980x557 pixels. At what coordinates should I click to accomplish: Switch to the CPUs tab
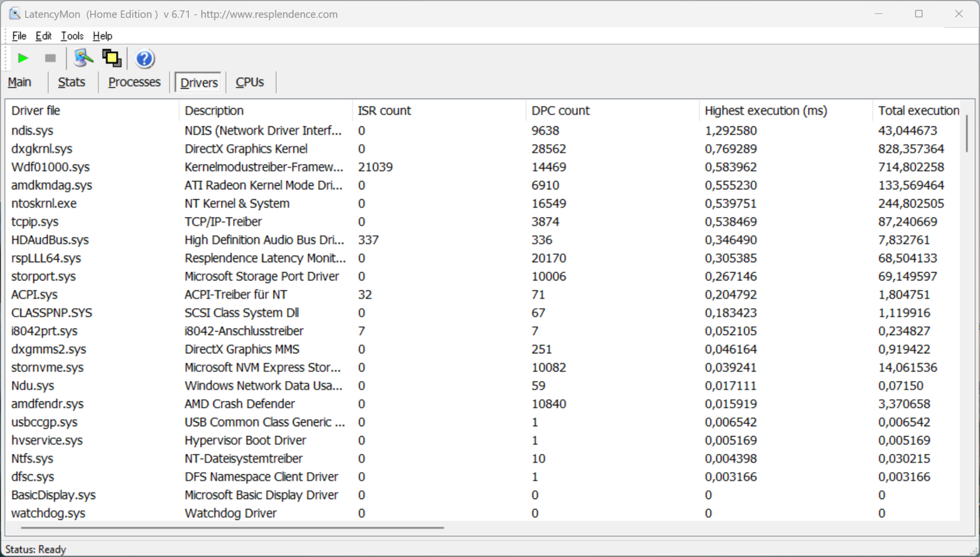pos(250,82)
